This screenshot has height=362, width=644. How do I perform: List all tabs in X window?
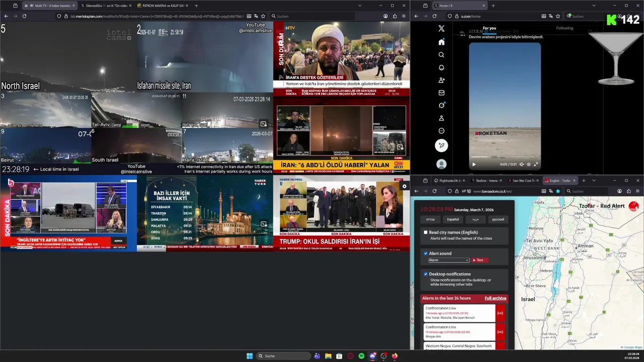pyautogui.click(x=594, y=6)
